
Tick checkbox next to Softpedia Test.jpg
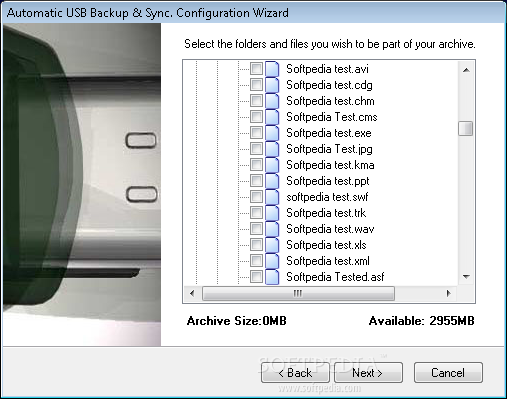click(256, 149)
